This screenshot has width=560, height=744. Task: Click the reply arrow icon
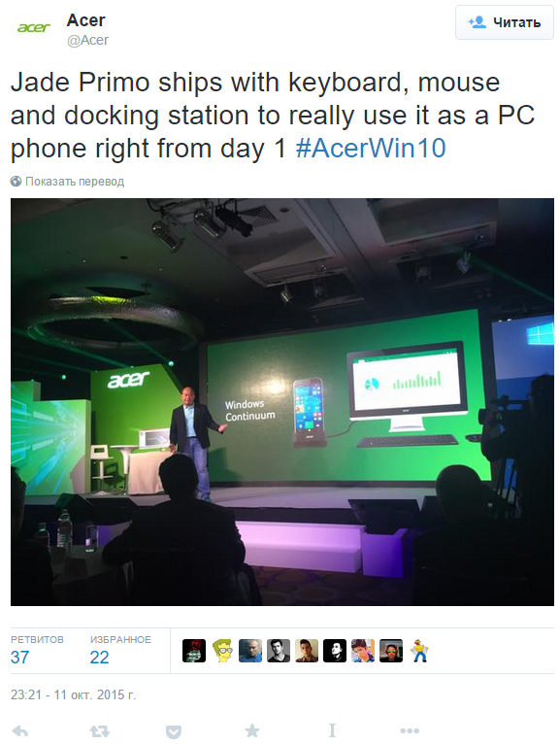pos(19,731)
